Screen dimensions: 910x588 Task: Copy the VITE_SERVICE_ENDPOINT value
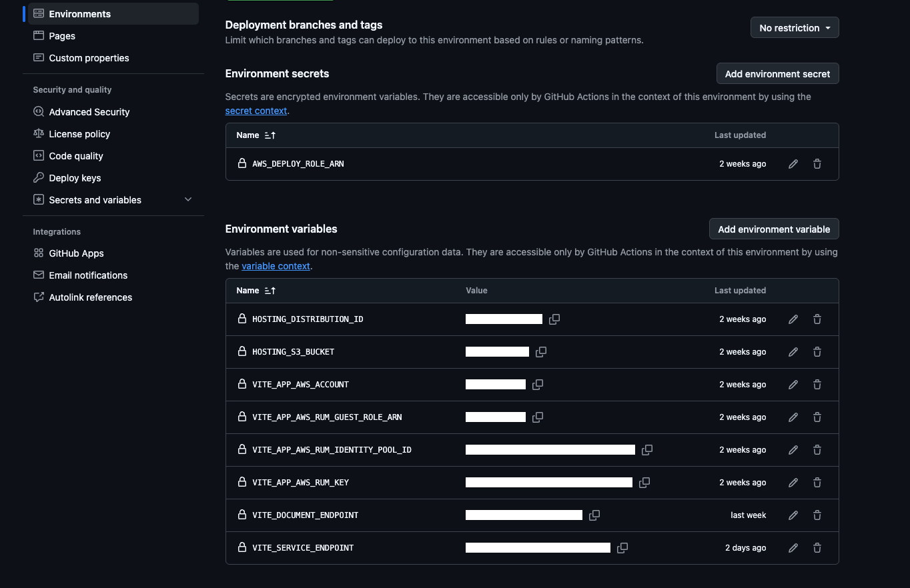click(622, 548)
